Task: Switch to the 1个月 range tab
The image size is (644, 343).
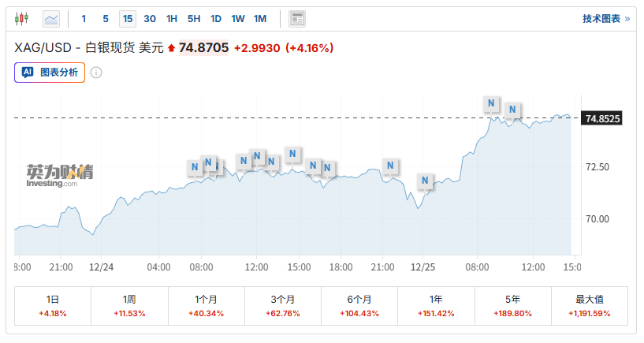Action: 207,306
